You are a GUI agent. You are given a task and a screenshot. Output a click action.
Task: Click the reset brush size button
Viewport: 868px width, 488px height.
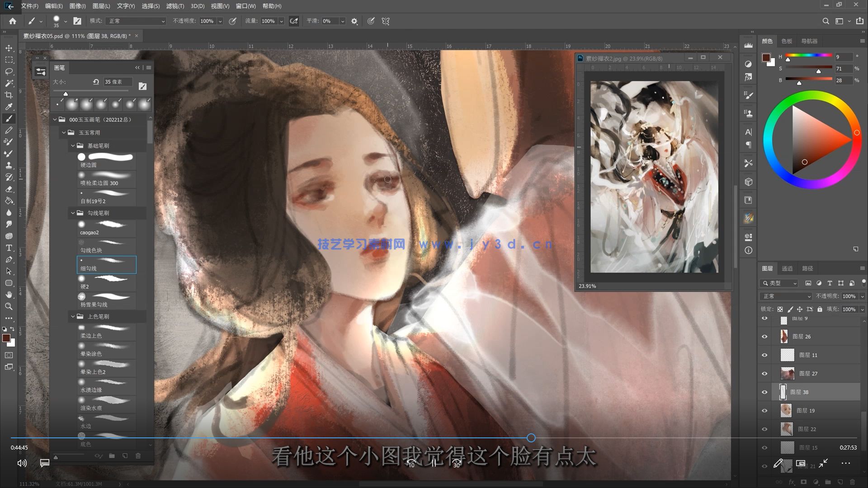(x=95, y=82)
